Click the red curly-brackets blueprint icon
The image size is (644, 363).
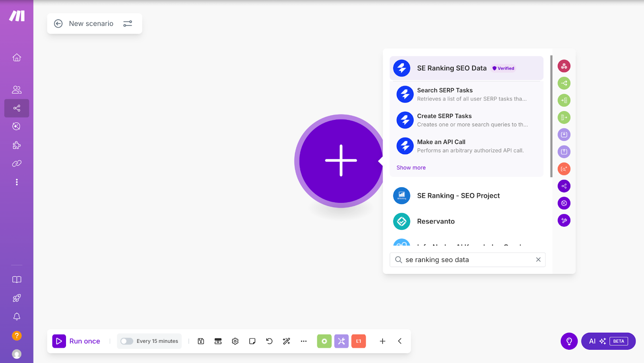click(x=358, y=341)
